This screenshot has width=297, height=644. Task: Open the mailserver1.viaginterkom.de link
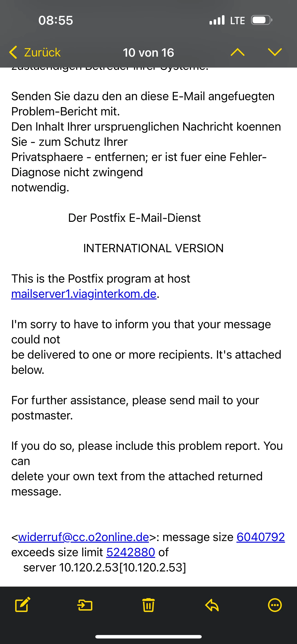tap(84, 294)
